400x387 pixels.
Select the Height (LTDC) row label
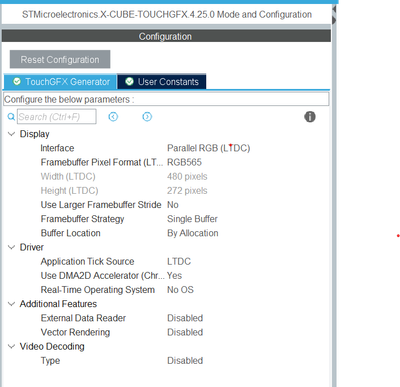pos(69,191)
